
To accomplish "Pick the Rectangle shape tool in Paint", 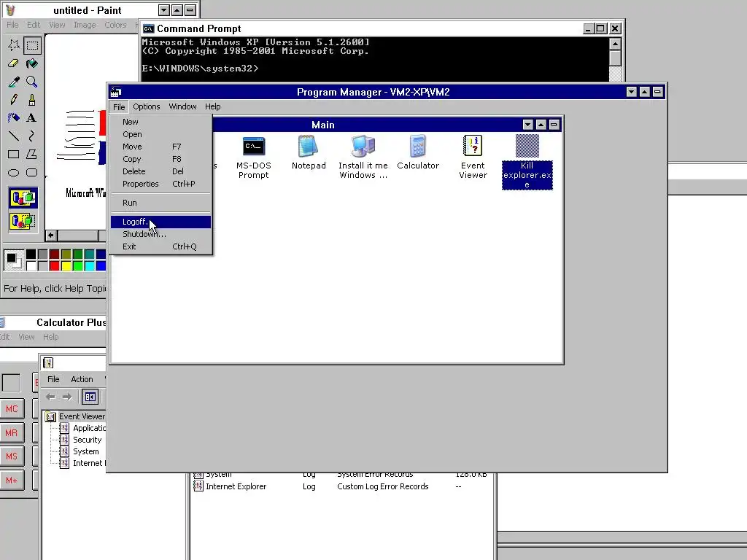I will click(x=14, y=155).
